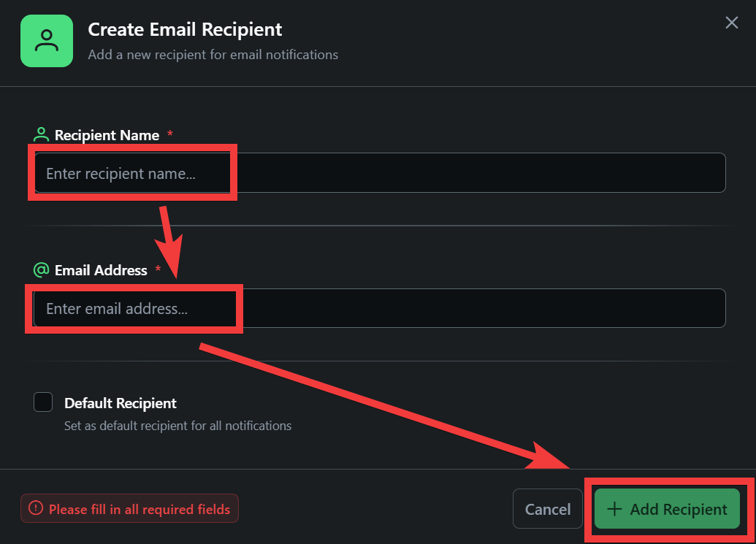Click the @ icon beside Email Address

click(41, 270)
